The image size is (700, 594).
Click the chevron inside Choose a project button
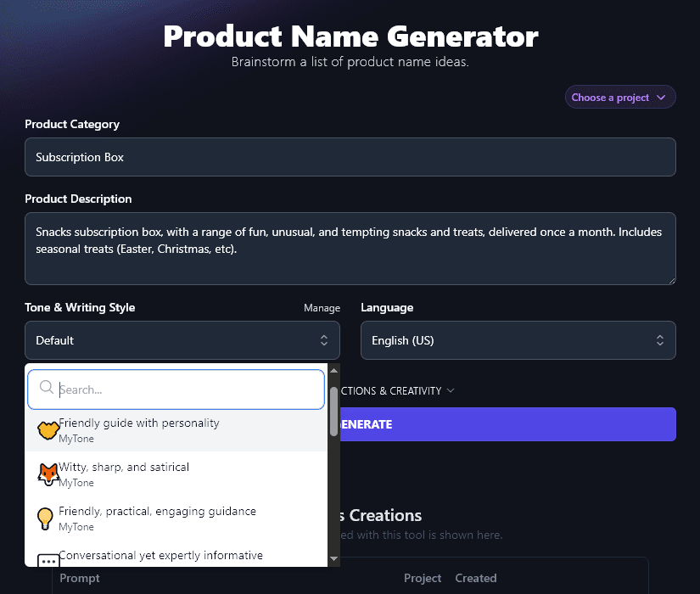pyautogui.click(x=663, y=97)
